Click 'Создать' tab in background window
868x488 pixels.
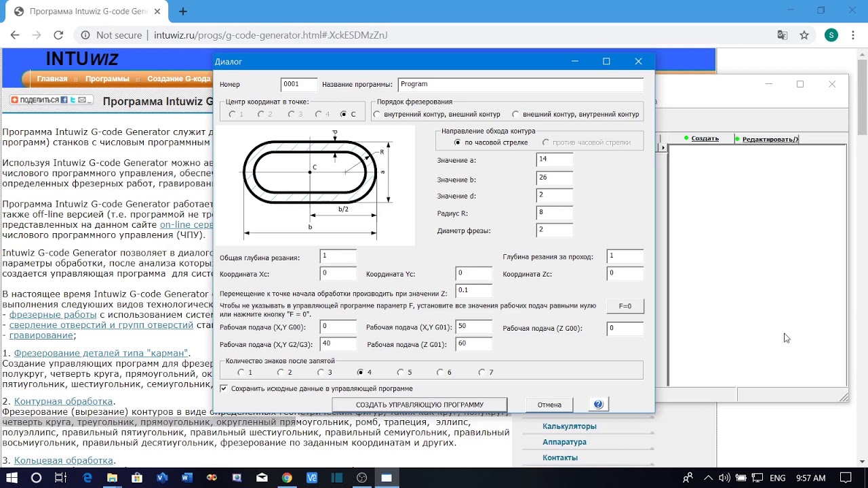(x=705, y=138)
